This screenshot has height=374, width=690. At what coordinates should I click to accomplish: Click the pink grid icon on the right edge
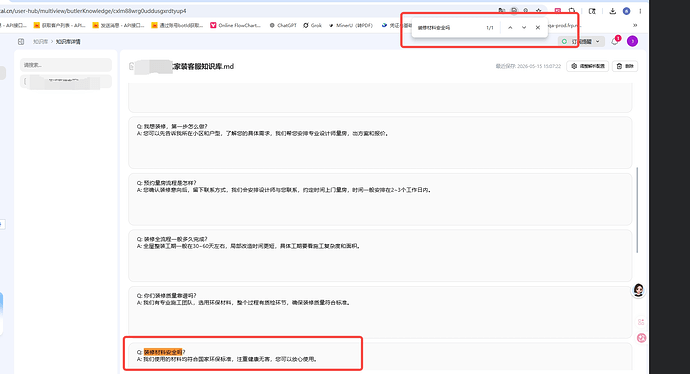pos(641,322)
